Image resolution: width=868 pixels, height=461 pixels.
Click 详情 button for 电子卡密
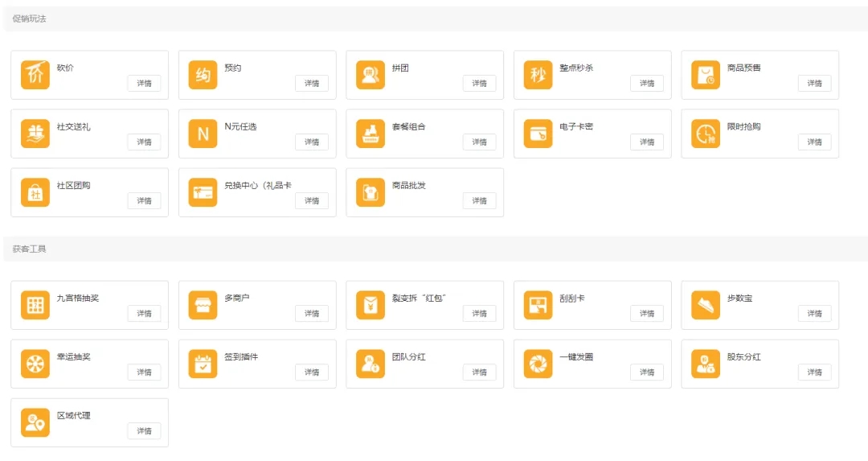647,142
